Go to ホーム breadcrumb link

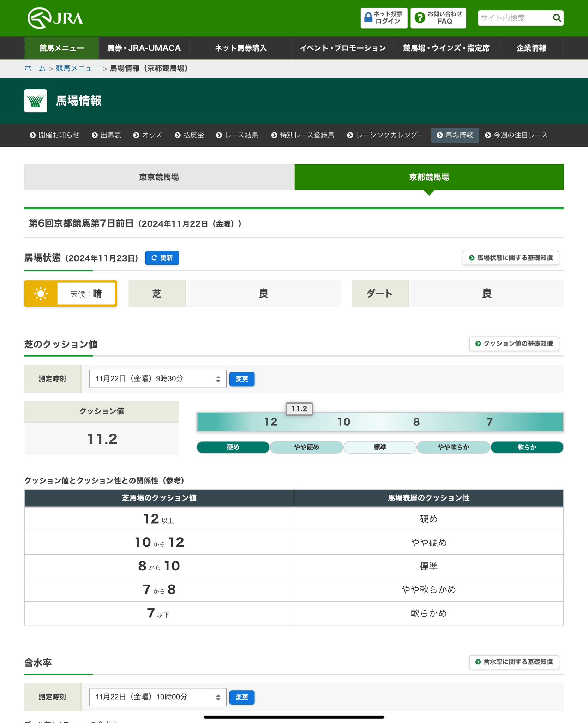pos(35,68)
